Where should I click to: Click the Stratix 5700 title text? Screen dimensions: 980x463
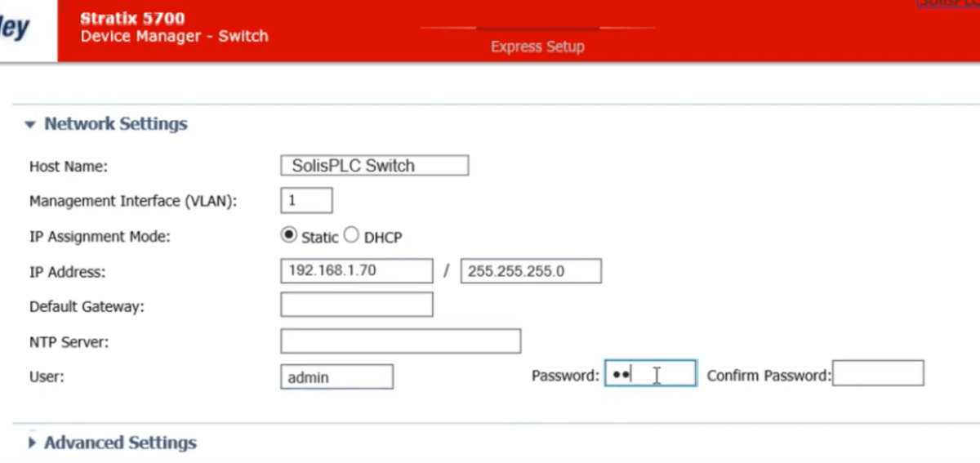132,18
